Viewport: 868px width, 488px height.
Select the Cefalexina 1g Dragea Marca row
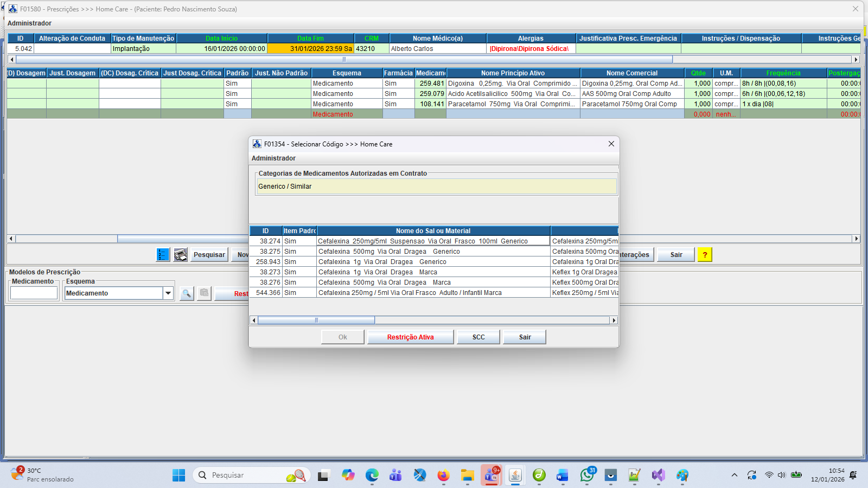[x=433, y=272]
